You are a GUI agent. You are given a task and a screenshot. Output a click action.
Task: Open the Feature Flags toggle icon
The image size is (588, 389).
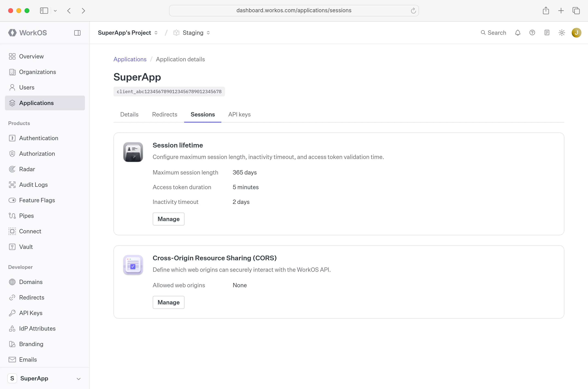12,200
